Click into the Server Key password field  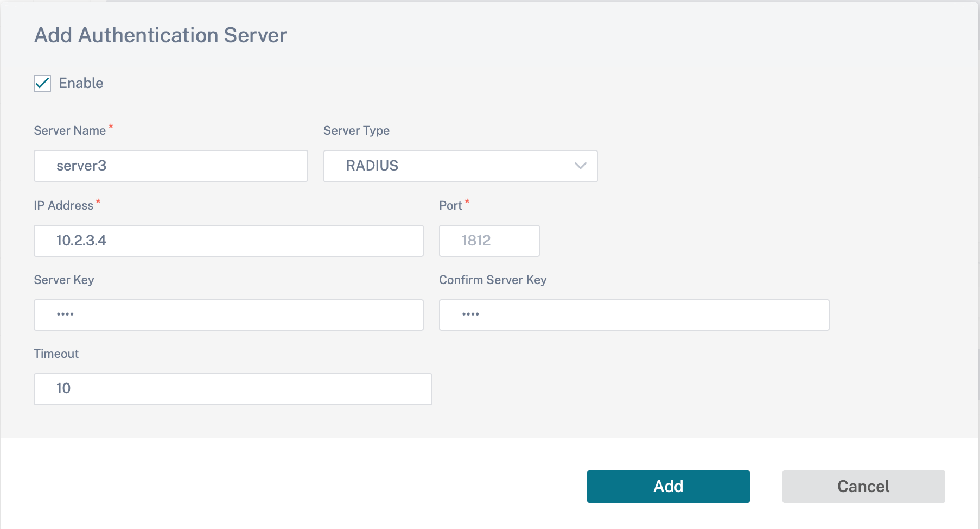point(228,315)
